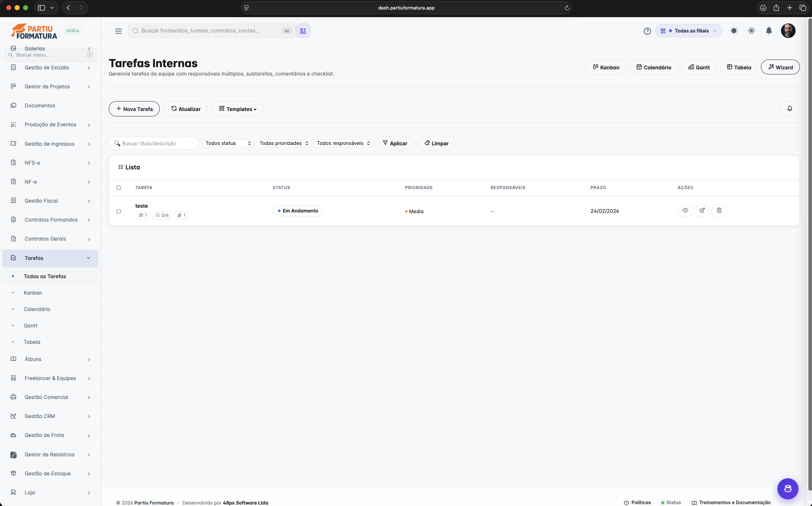Focus the Buscar título/descrição field
812x506 pixels.
(154, 143)
